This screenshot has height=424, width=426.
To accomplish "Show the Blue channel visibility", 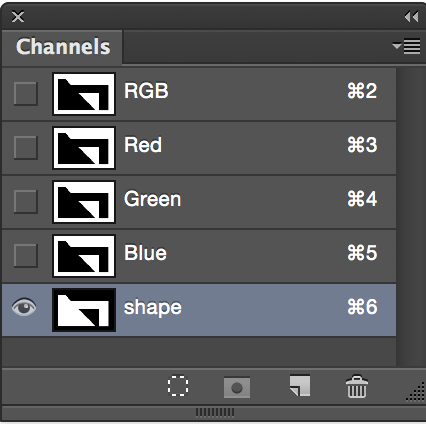I will (x=25, y=255).
